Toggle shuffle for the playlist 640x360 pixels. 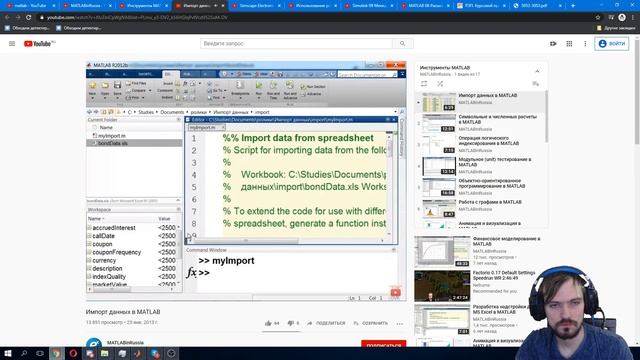pos(440,84)
